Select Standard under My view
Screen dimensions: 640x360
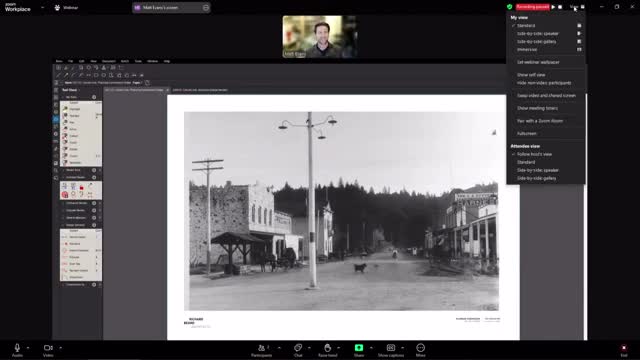click(x=546, y=25)
